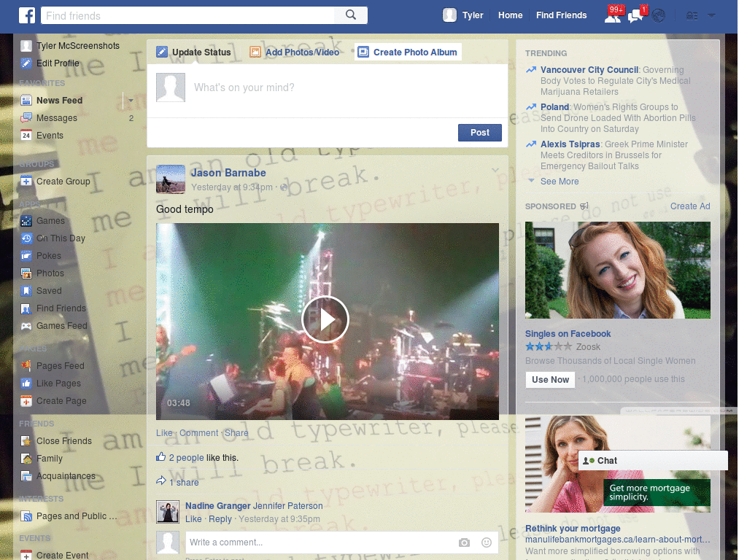
Task: Select Update Status tab
Action: pos(194,52)
